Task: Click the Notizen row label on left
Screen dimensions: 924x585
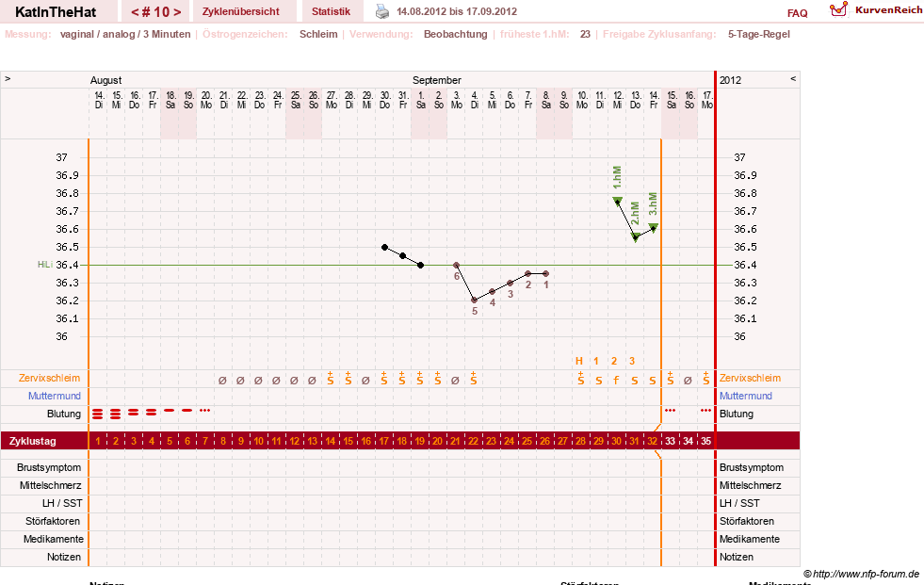Action: click(64, 557)
